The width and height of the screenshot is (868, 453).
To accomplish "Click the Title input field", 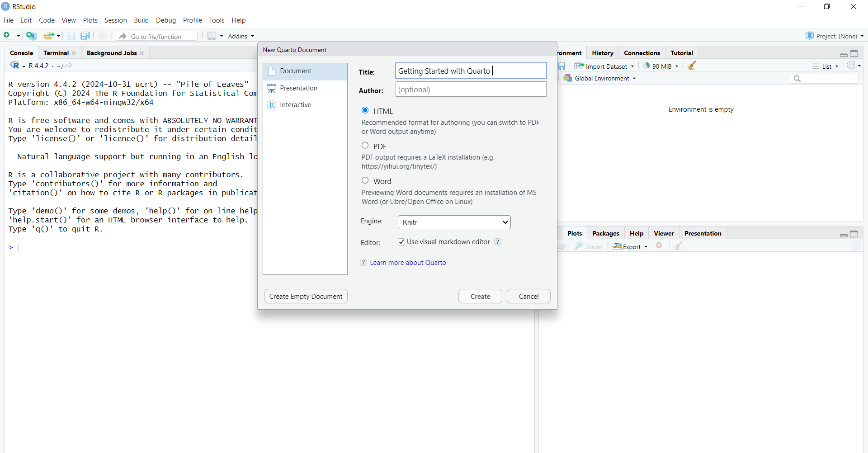I will (x=471, y=71).
